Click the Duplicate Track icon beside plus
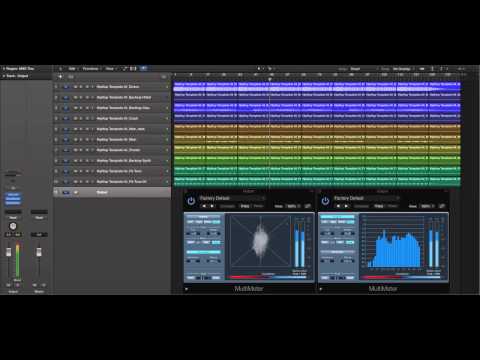The image size is (480, 360). [71, 77]
